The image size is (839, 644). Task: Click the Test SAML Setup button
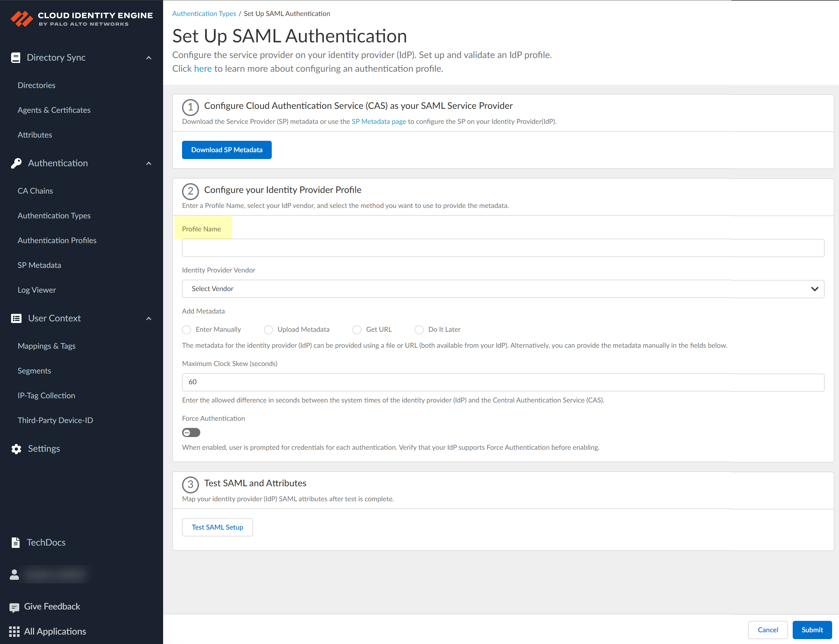click(x=217, y=527)
